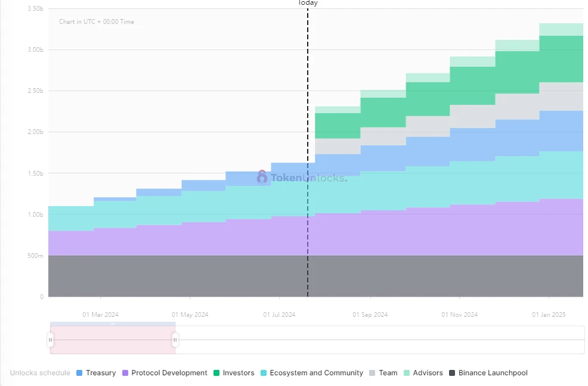The image size is (588, 386).
Task: Click the Treasury blue legend square
Action: [80, 373]
